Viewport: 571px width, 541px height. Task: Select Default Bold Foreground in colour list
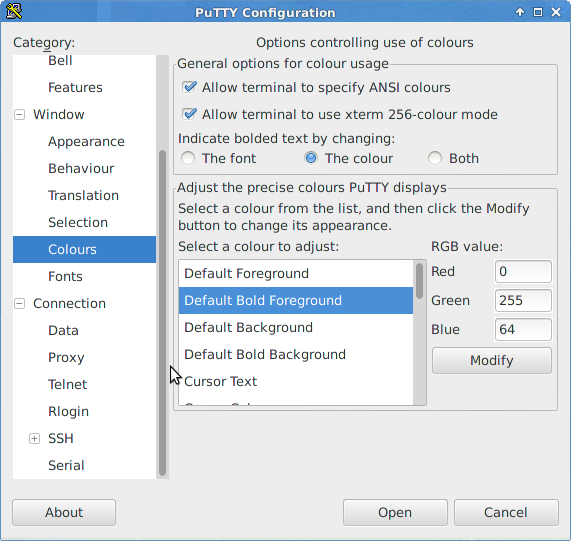296,300
